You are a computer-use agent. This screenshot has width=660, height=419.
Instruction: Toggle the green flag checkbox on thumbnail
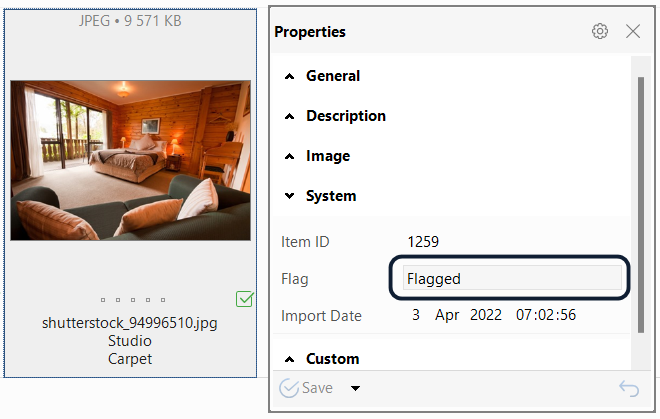click(244, 299)
